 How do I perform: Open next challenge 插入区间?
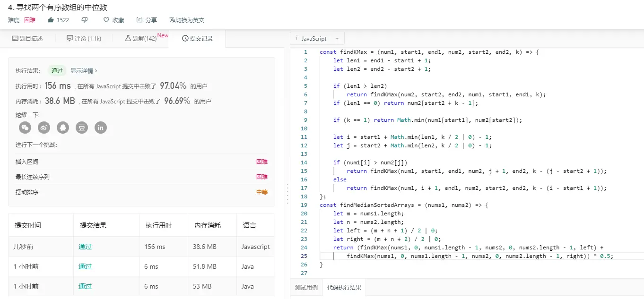pos(27,162)
